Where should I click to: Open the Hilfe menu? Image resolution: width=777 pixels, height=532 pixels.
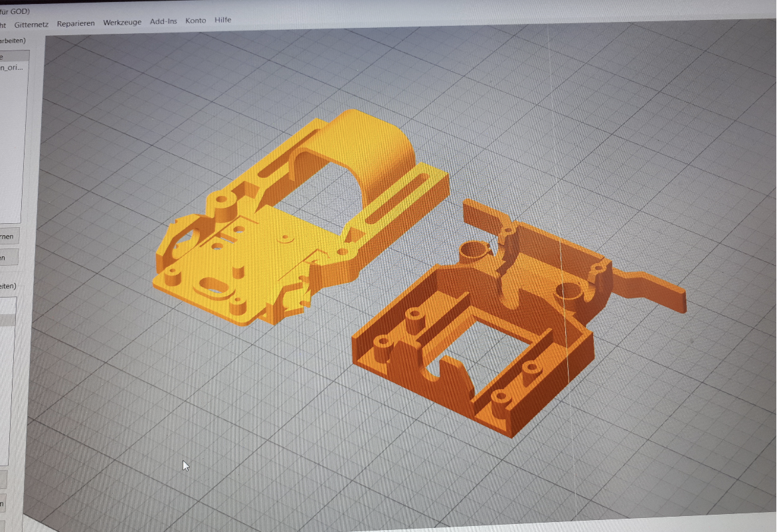pyautogui.click(x=223, y=21)
